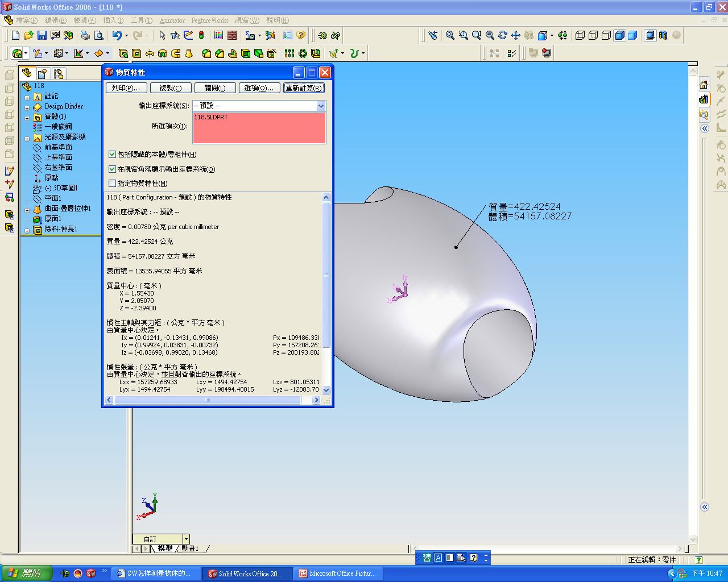728x582 pixels.
Task: Click the New document icon
Action: point(15,35)
